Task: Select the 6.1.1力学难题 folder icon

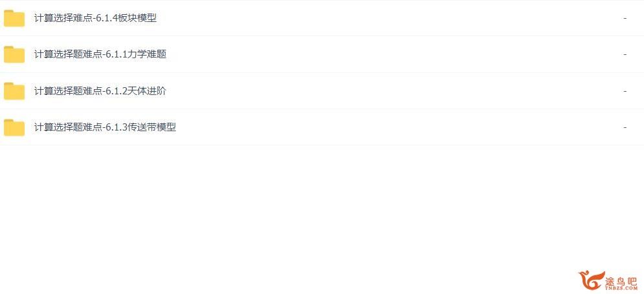Action: point(14,54)
